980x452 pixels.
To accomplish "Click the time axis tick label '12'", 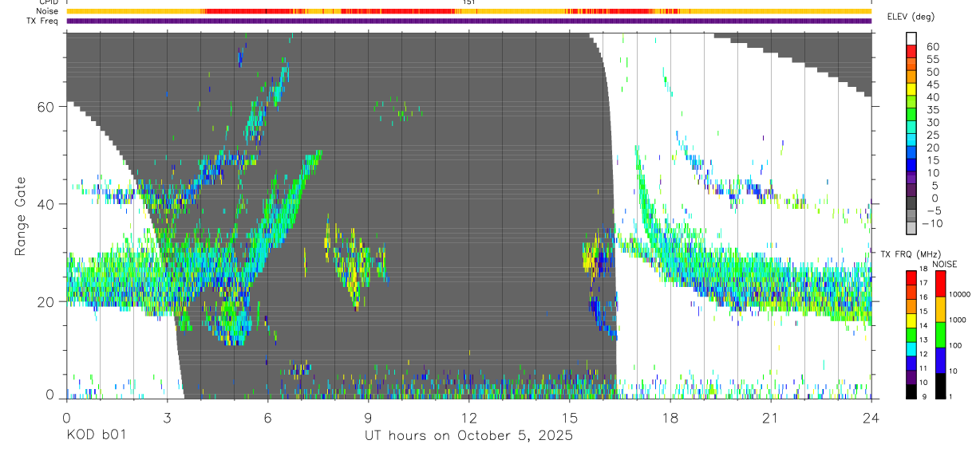I will coord(468,418).
